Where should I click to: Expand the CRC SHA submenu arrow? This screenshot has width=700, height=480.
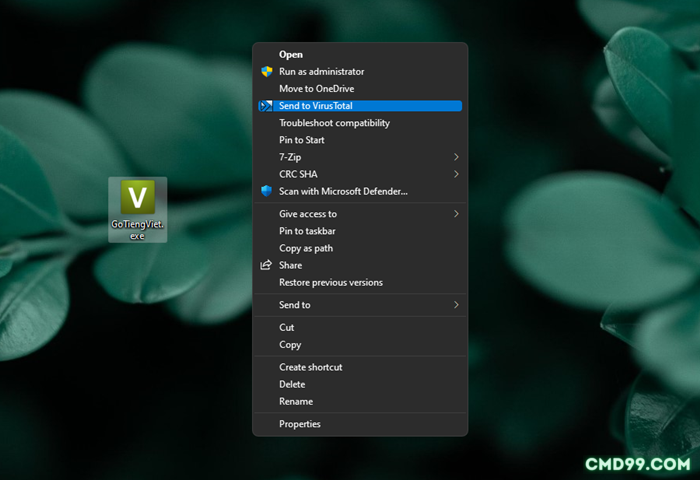[x=456, y=174]
